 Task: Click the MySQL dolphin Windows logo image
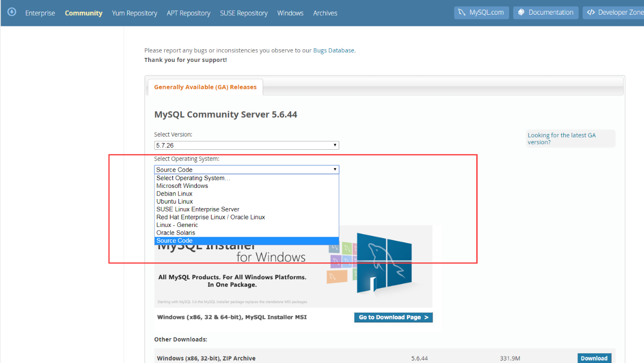click(384, 262)
